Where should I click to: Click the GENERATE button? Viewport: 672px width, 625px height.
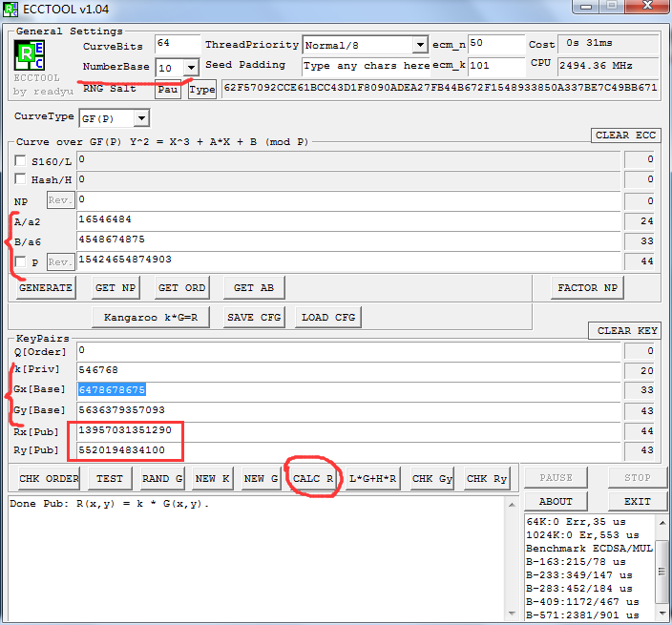(46, 287)
